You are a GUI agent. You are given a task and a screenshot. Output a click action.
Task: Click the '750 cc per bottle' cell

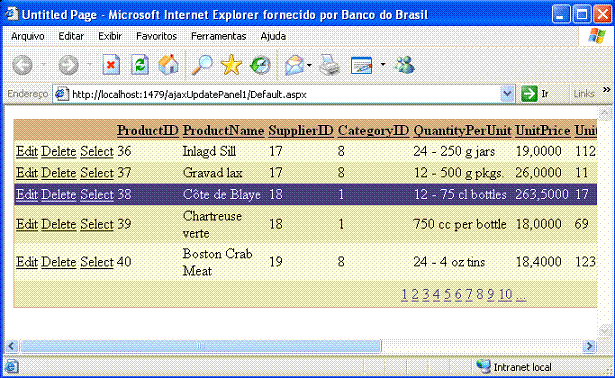pos(460,224)
